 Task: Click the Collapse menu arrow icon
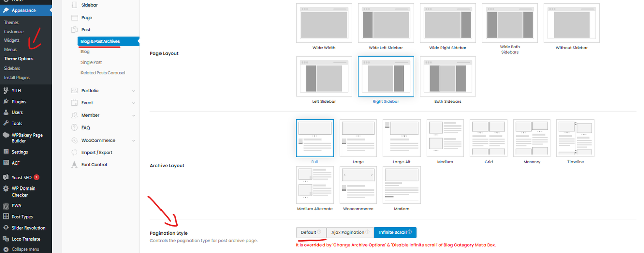(x=6, y=249)
